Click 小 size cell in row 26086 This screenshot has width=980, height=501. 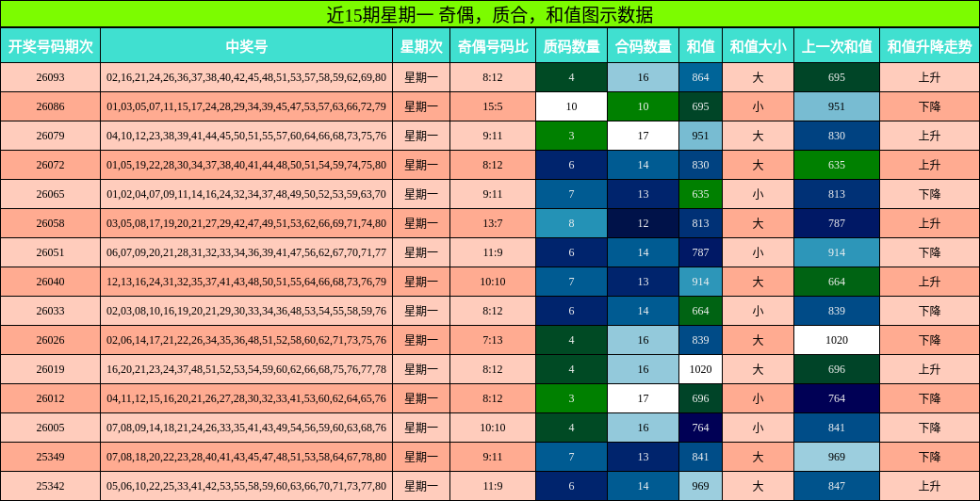click(759, 106)
